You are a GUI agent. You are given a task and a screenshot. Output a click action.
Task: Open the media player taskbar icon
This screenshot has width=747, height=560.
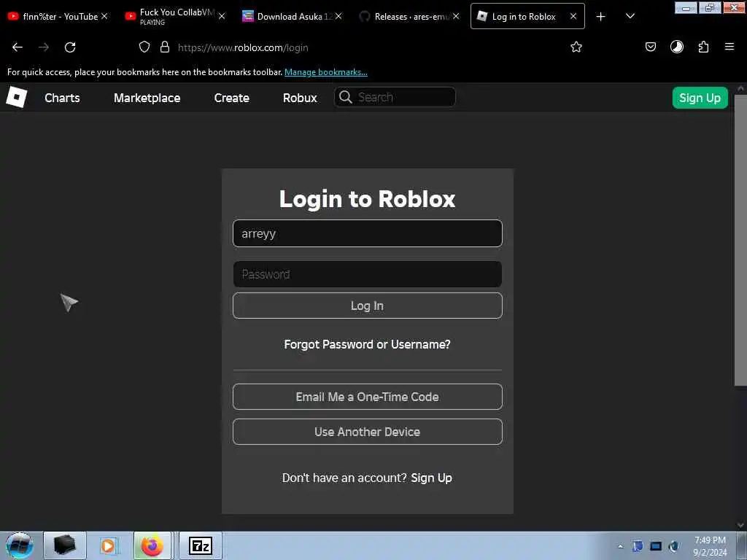[x=108, y=545]
